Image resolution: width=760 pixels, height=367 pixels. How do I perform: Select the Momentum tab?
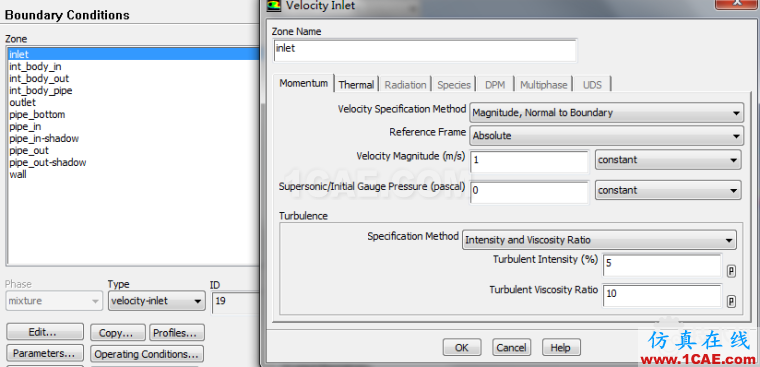click(x=303, y=83)
